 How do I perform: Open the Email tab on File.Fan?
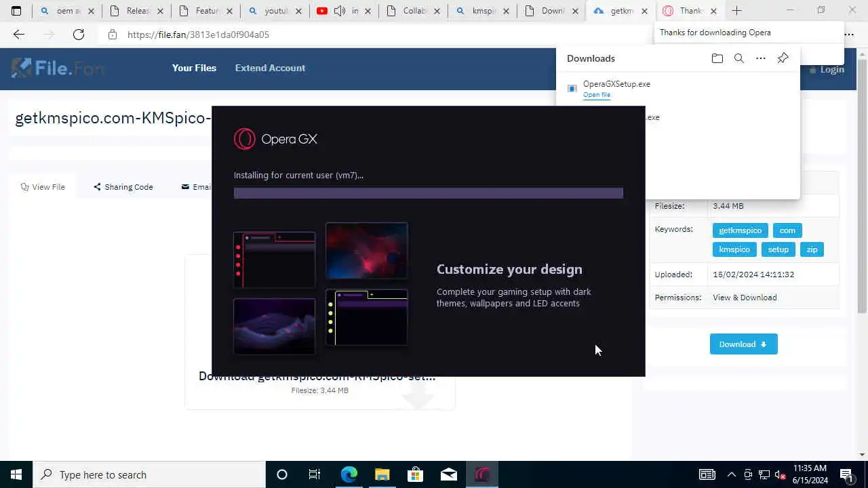click(x=196, y=187)
